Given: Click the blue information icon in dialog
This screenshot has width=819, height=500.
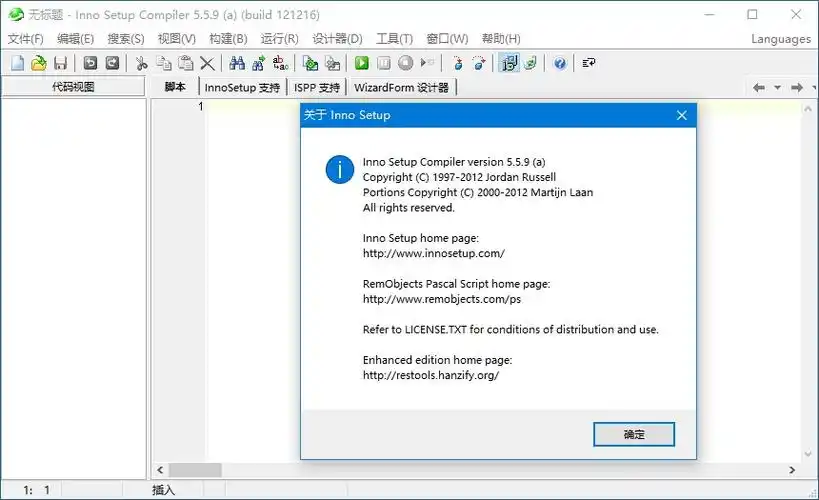Looking at the screenshot, I should click(x=340, y=170).
